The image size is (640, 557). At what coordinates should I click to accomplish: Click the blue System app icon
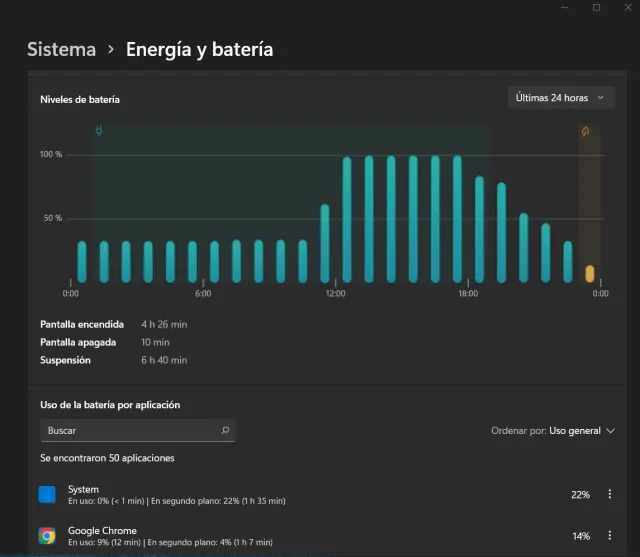(47, 494)
